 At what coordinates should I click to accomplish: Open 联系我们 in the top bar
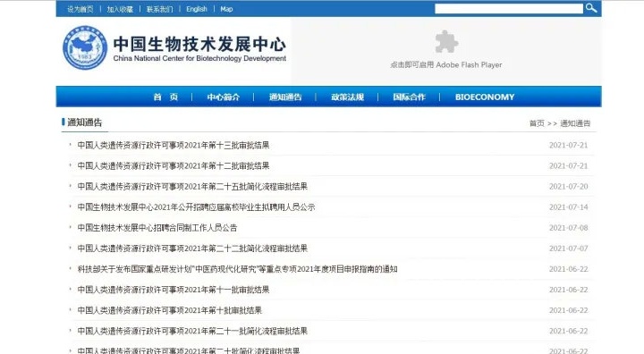(x=159, y=9)
